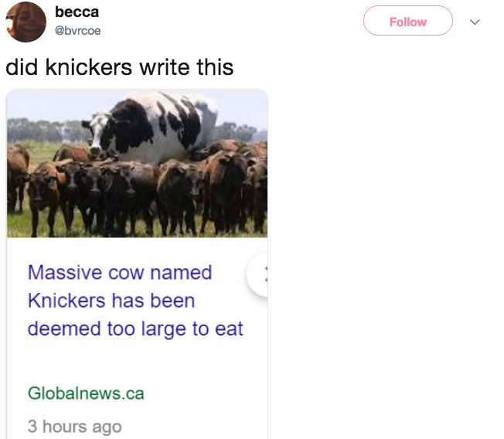
Task: Open the cow herd photo thumbnail
Action: tap(137, 164)
